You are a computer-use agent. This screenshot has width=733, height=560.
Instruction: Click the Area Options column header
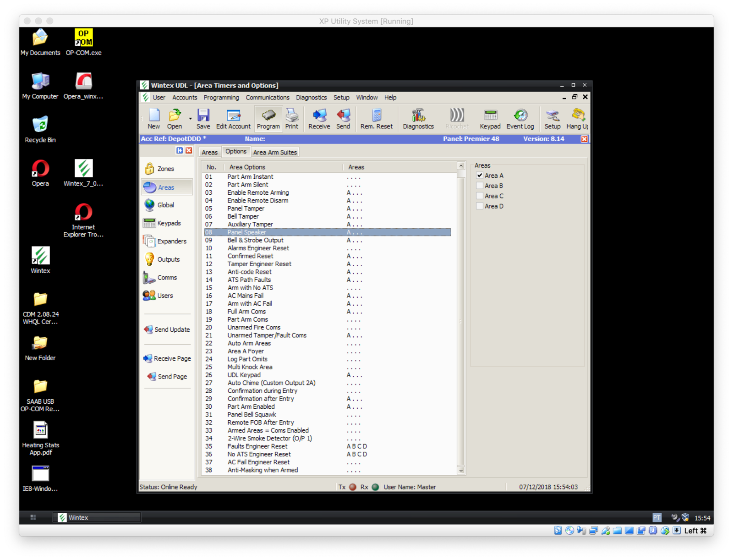click(283, 167)
